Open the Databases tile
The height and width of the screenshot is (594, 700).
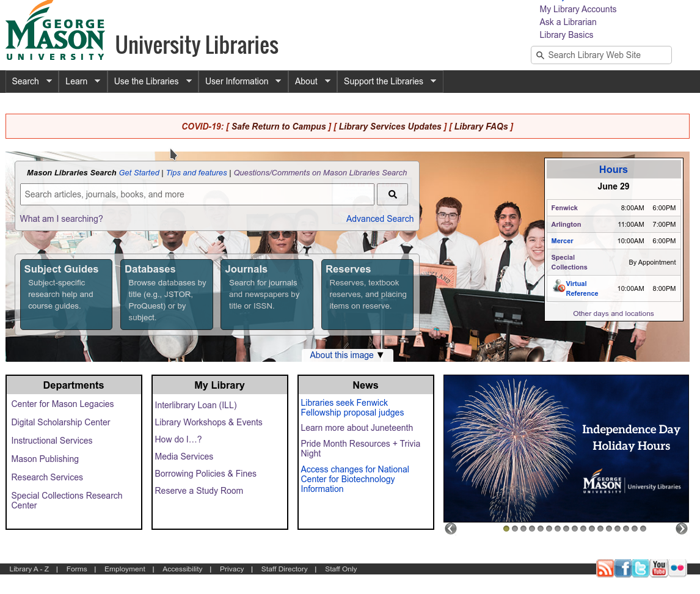[167, 294]
